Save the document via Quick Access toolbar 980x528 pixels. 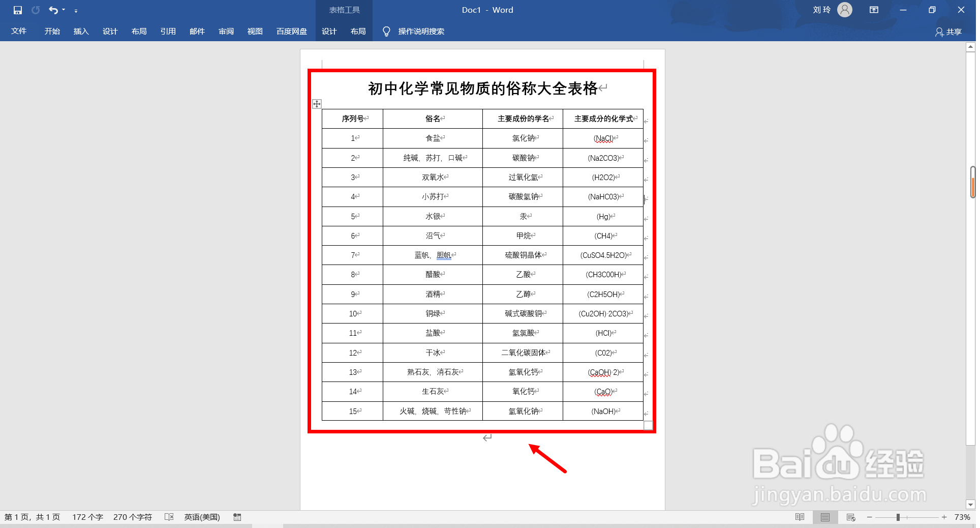point(17,10)
